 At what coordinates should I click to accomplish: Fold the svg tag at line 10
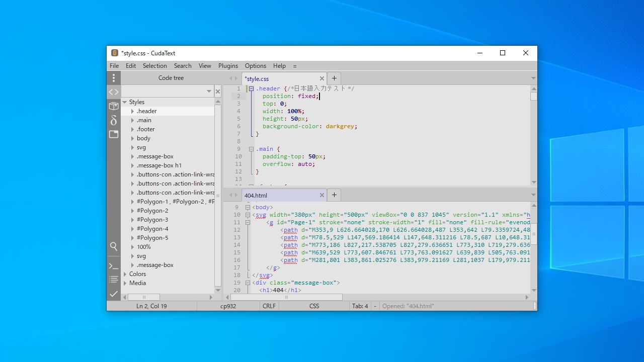coord(248,215)
